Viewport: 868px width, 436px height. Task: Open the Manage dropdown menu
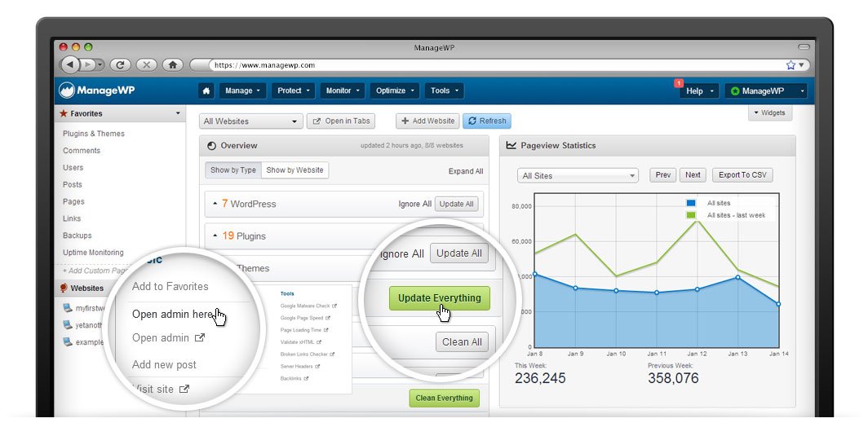pyautogui.click(x=242, y=90)
